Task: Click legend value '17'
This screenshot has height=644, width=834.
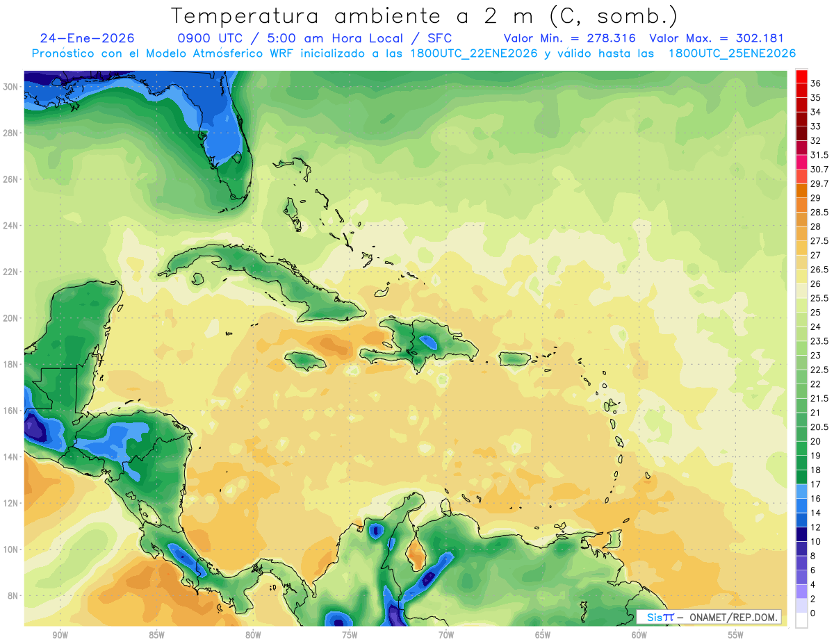Action: coord(815,484)
